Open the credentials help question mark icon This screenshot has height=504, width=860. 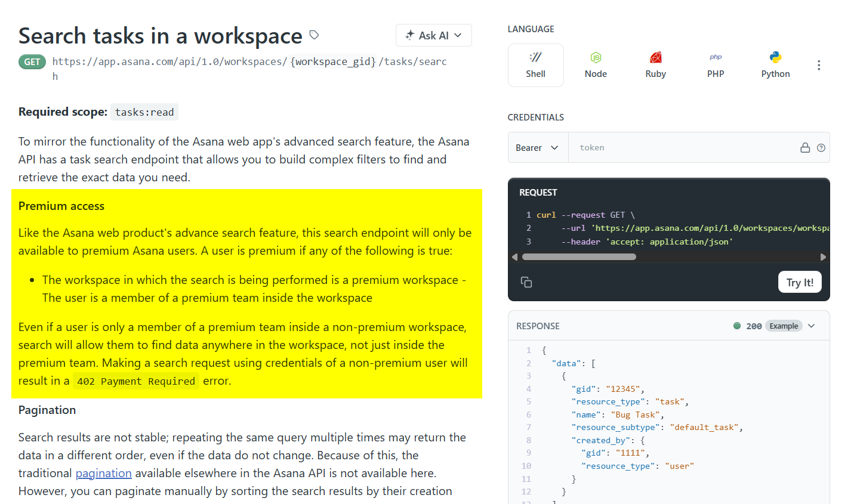[821, 148]
